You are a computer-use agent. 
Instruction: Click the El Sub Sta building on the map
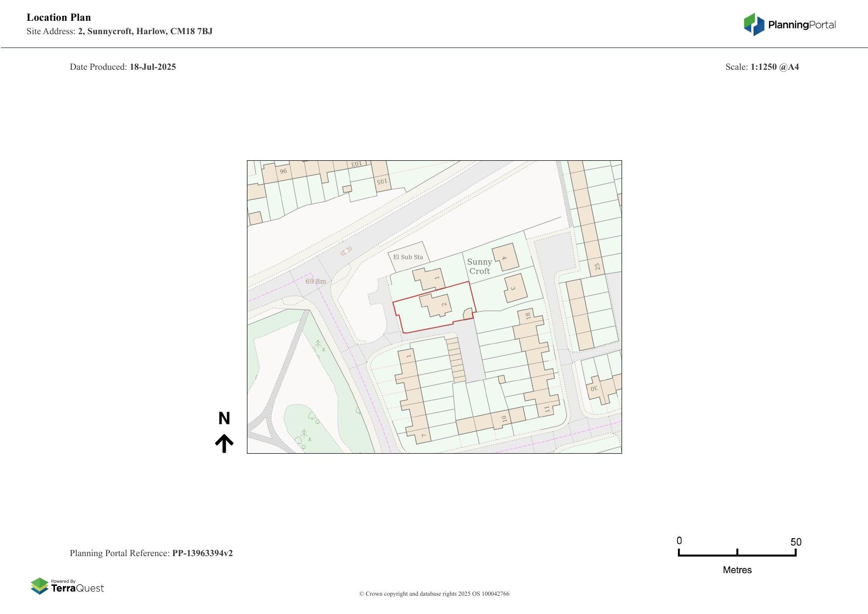pyautogui.click(x=409, y=257)
